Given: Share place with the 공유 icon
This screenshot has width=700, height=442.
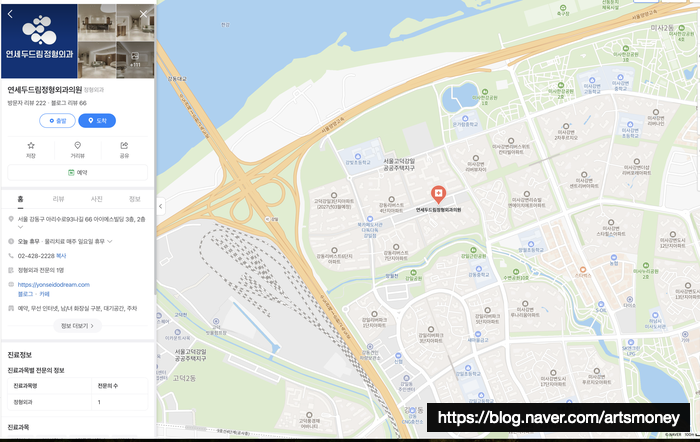Looking at the screenshot, I should pos(124,150).
